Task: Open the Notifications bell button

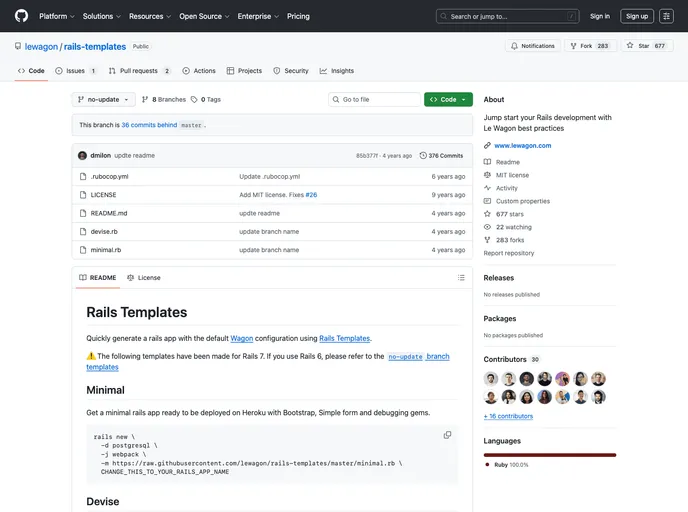Action: tap(532, 46)
